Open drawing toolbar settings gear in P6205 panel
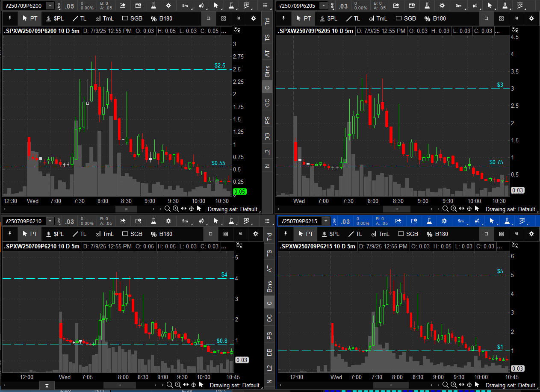This screenshot has width=540, height=392. click(x=531, y=18)
